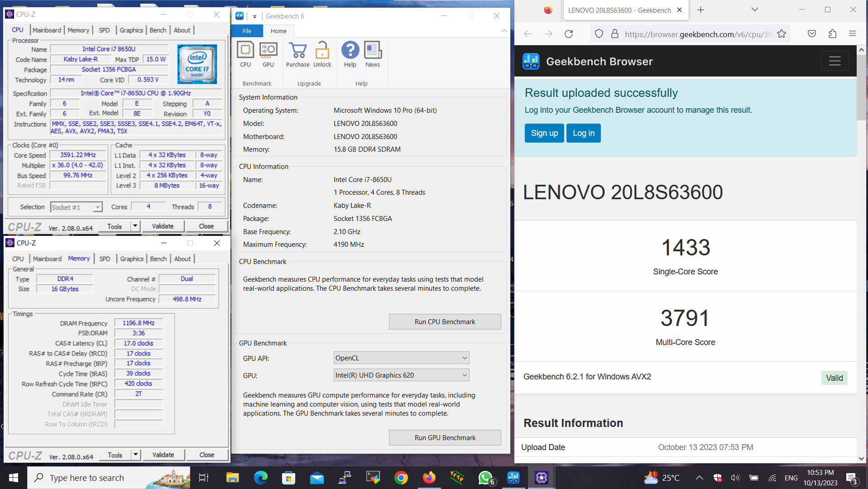Click the CPU-Z taskbar icon
This screenshot has width=868, height=489.
tap(542, 478)
